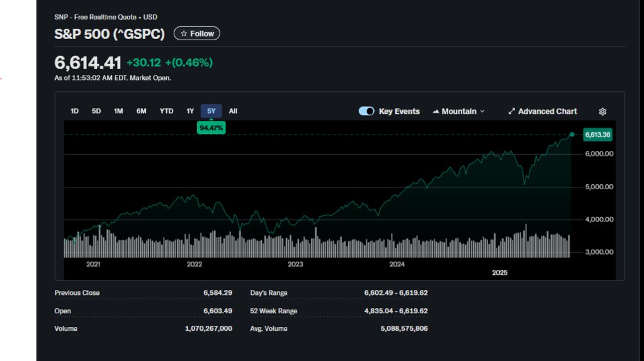The height and width of the screenshot is (361, 644).
Task: Toggle the Key Events switch
Action: click(x=366, y=111)
